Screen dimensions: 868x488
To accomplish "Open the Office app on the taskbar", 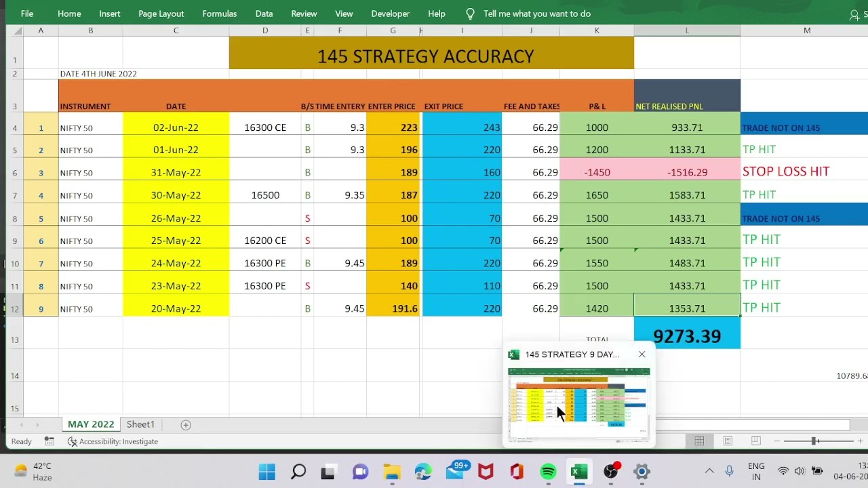I will click(517, 471).
